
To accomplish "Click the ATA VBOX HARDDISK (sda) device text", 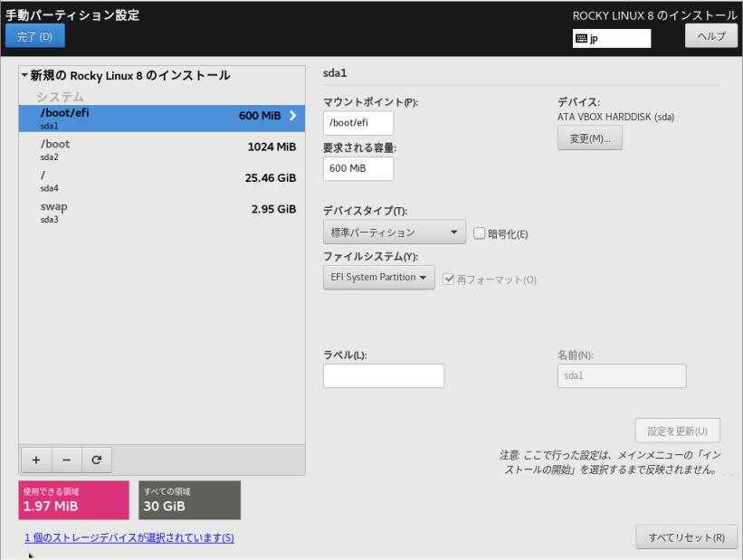I will point(615,117).
